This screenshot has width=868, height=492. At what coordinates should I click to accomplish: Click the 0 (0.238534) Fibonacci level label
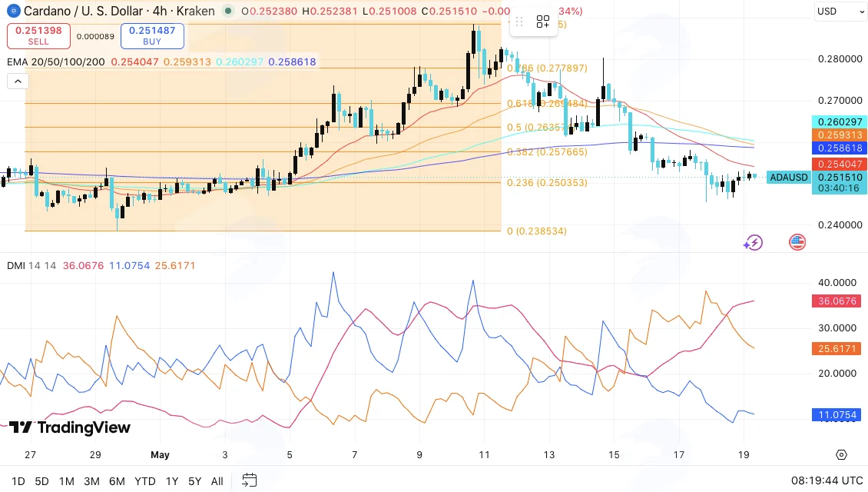(x=537, y=231)
